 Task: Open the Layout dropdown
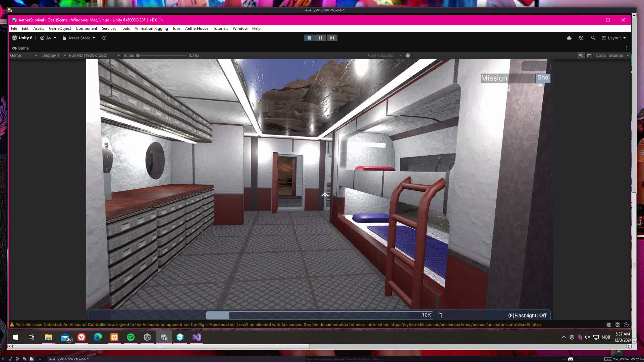point(614,38)
